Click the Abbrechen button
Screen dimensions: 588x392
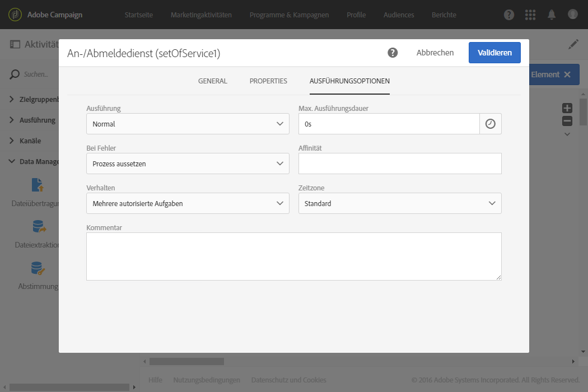(435, 53)
